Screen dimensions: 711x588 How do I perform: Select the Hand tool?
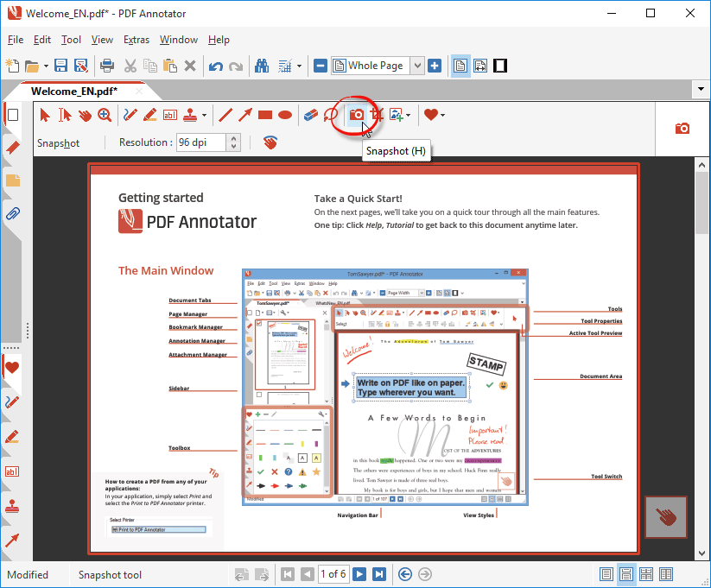click(x=85, y=114)
